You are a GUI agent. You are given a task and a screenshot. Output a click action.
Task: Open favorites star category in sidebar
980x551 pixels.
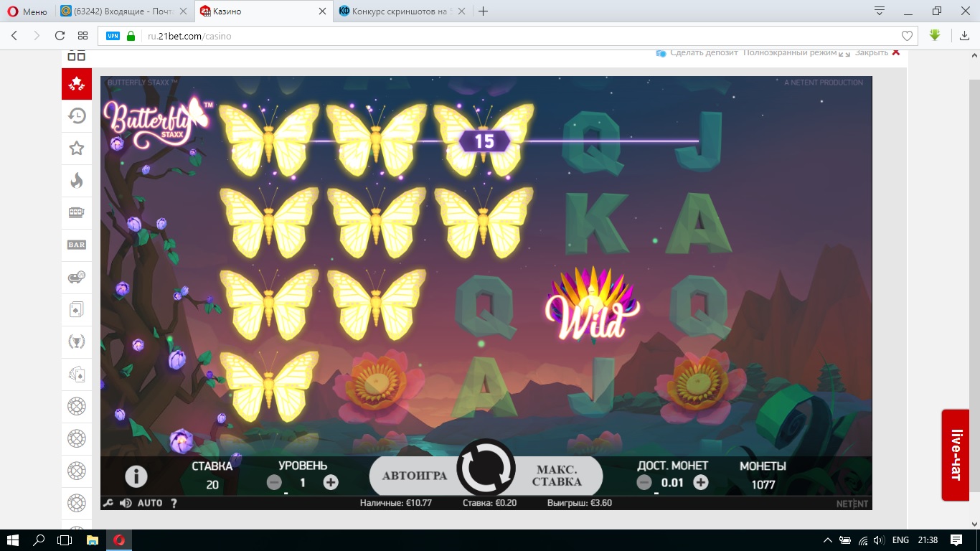(77, 149)
